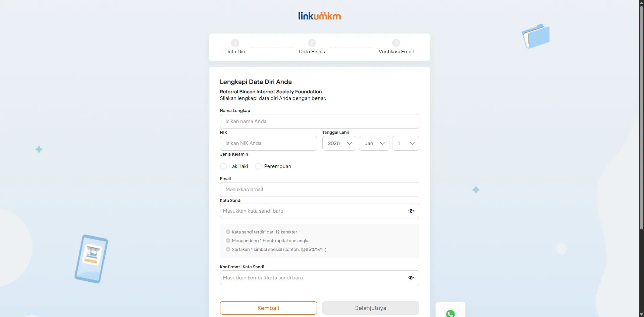
Task: Click the Selanjutnya button
Action: [x=370, y=308]
